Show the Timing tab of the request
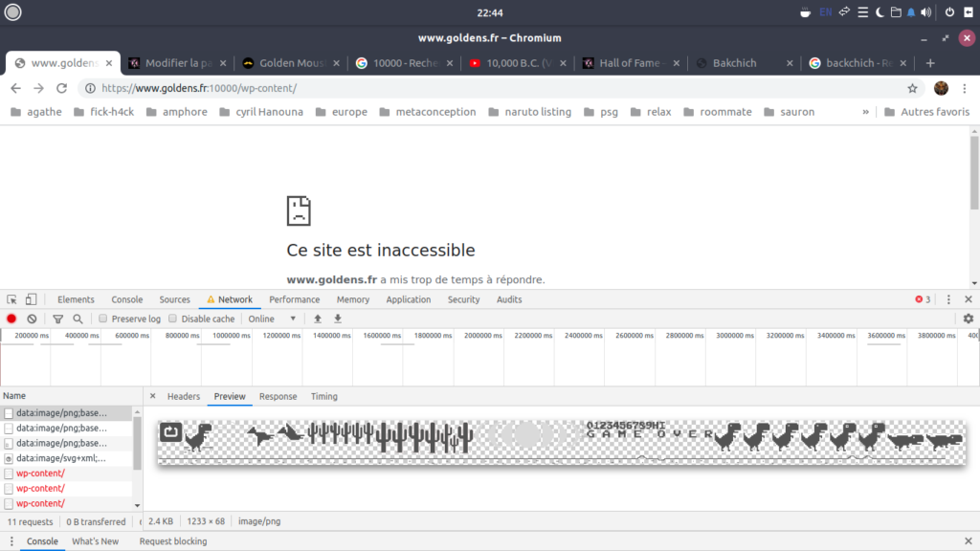980x551 pixels. tap(324, 396)
